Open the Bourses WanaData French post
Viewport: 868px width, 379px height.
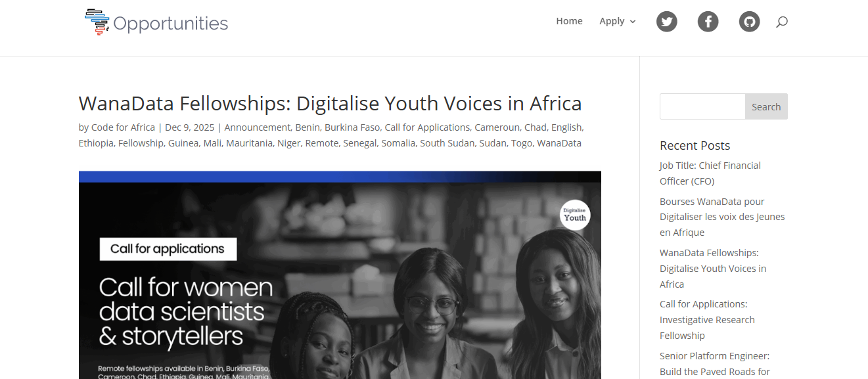point(721,216)
